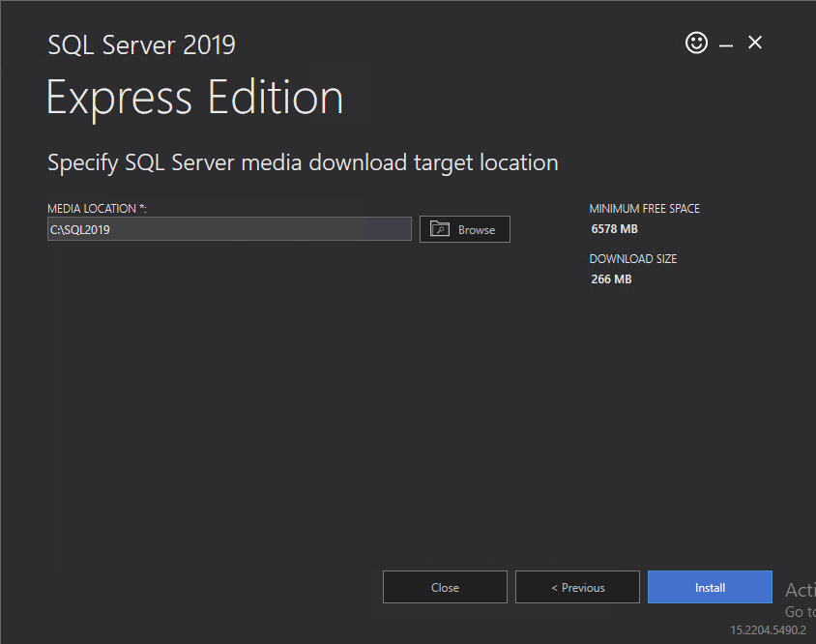Click the MINIMUM FREE SPACE label
This screenshot has width=816, height=644.
pyautogui.click(x=644, y=209)
